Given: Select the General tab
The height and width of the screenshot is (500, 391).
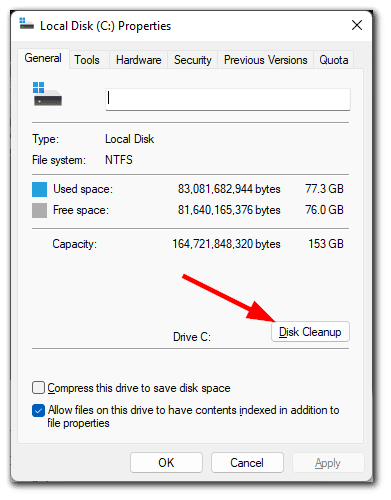Looking at the screenshot, I should (x=43, y=58).
